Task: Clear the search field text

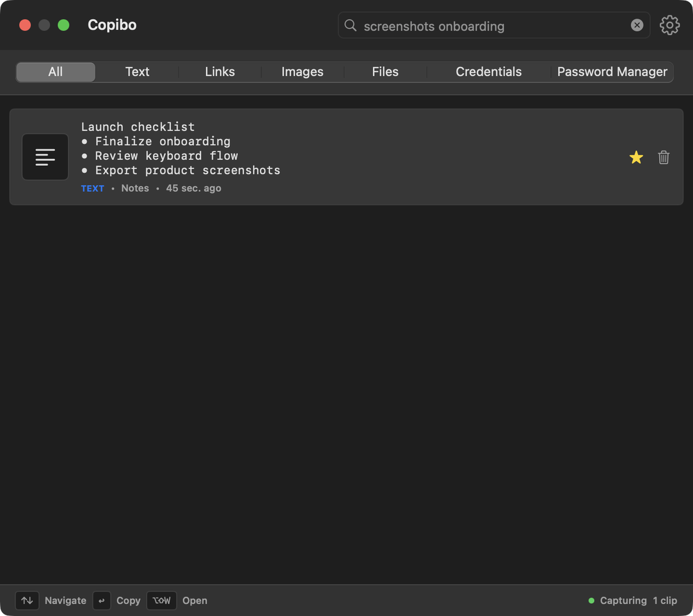Action: (x=637, y=25)
